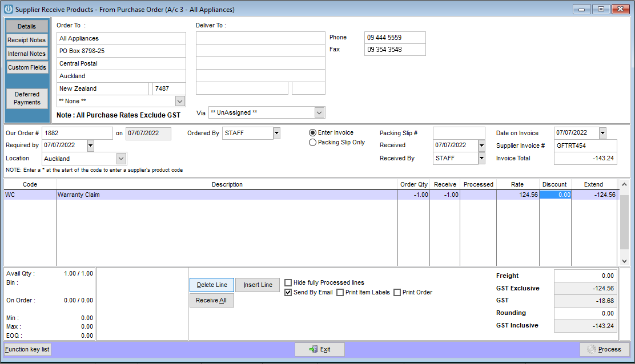Open the Internal Notes tab
This screenshot has height=364, width=635.
(x=27, y=54)
